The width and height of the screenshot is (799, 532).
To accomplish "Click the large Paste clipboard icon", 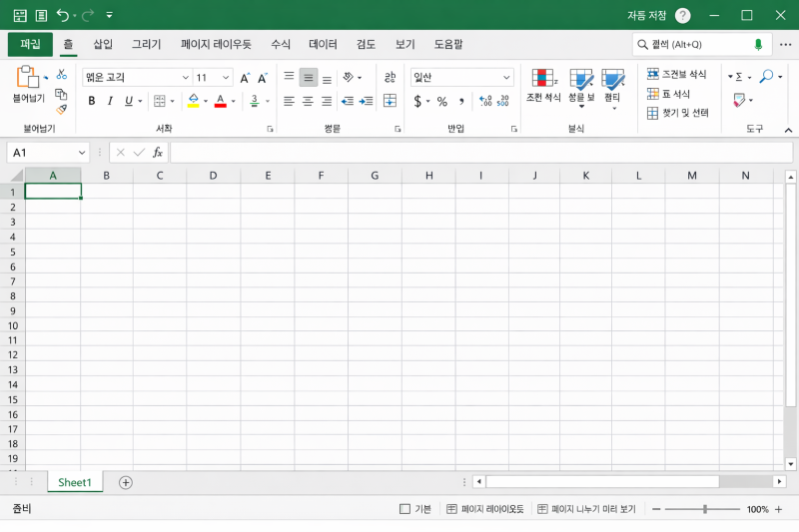I will coord(28,77).
